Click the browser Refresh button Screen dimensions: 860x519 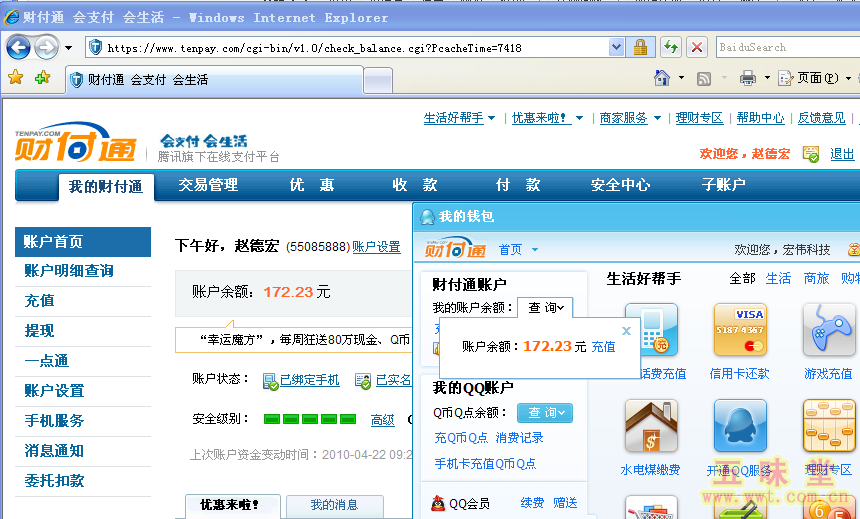coord(669,47)
